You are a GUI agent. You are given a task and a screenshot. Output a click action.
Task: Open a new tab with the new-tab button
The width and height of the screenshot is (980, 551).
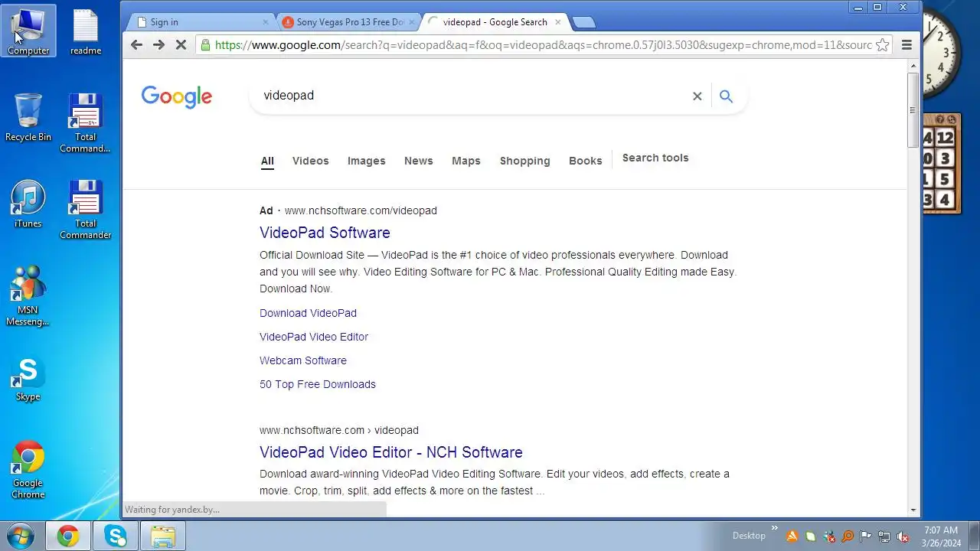(583, 22)
